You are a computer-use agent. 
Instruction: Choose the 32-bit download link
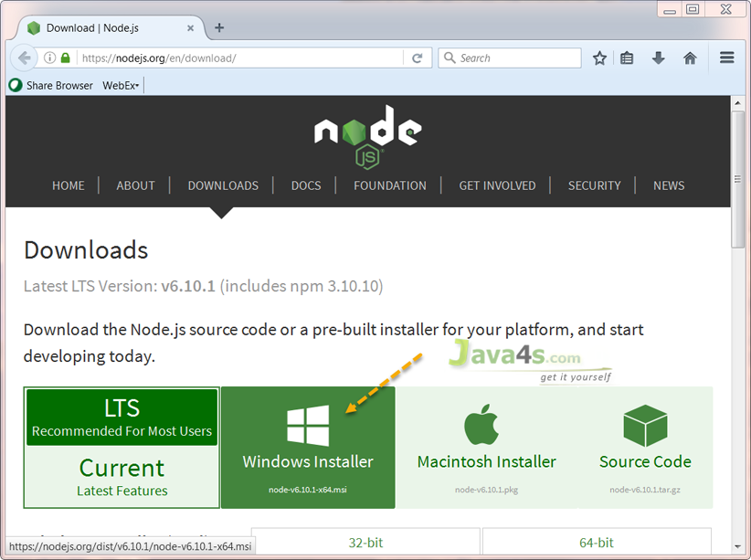tap(365, 543)
